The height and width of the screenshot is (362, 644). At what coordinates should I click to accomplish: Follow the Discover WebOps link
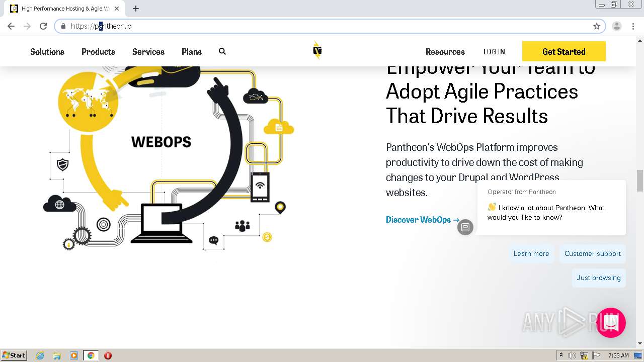[423, 220]
